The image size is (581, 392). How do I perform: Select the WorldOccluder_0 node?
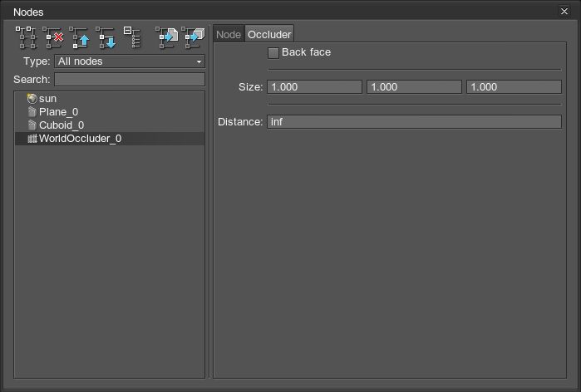110,139
